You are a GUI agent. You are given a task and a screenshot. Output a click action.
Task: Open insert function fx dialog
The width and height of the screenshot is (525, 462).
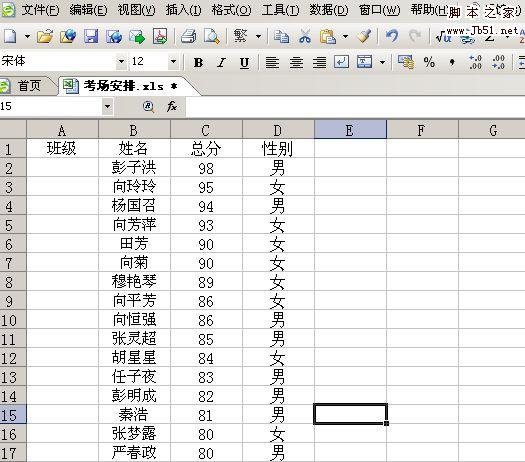(172, 106)
